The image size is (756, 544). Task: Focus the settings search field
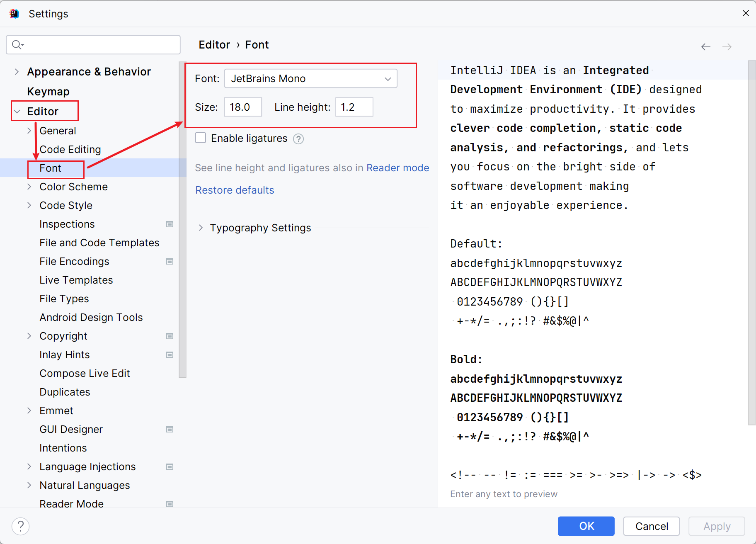(93, 44)
